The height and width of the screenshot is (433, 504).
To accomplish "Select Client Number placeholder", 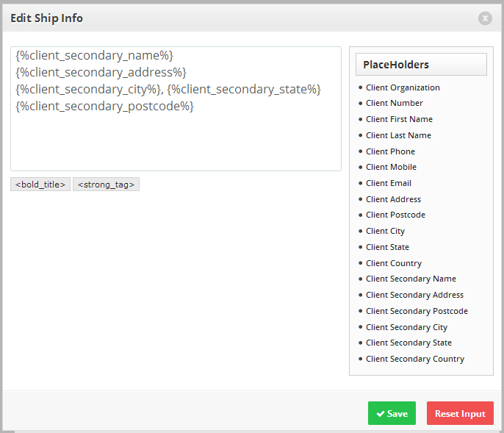I will point(395,103).
